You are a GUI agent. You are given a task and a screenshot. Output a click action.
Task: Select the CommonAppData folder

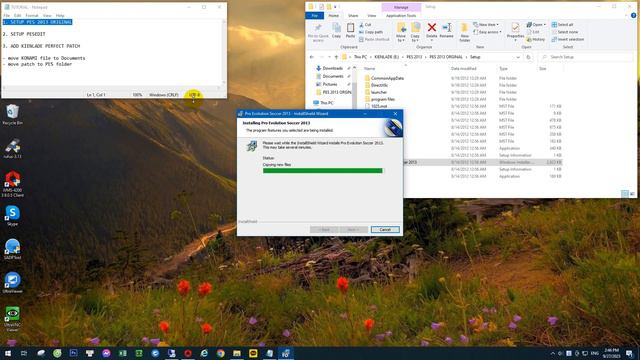(x=387, y=78)
